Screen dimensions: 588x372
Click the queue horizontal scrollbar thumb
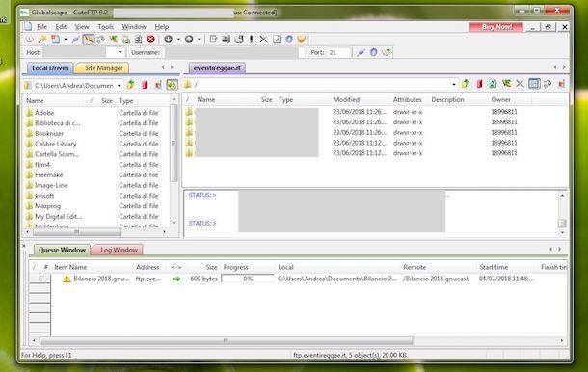227,340
